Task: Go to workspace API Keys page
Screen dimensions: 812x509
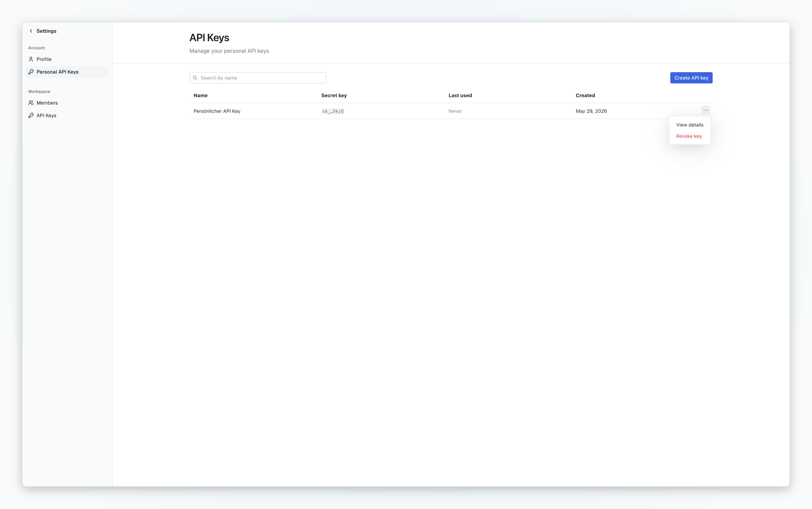Action: point(67,115)
